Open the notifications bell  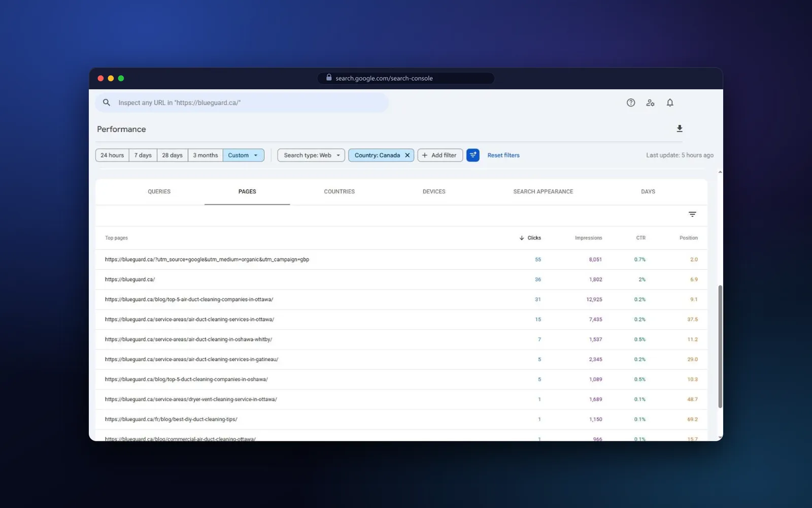(670, 103)
